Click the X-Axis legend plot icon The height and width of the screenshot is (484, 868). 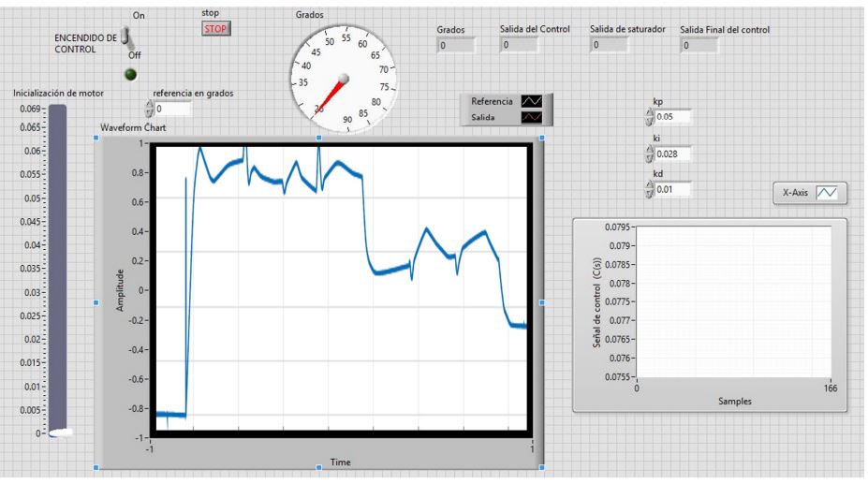pyautogui.click(x=827, y=193)
